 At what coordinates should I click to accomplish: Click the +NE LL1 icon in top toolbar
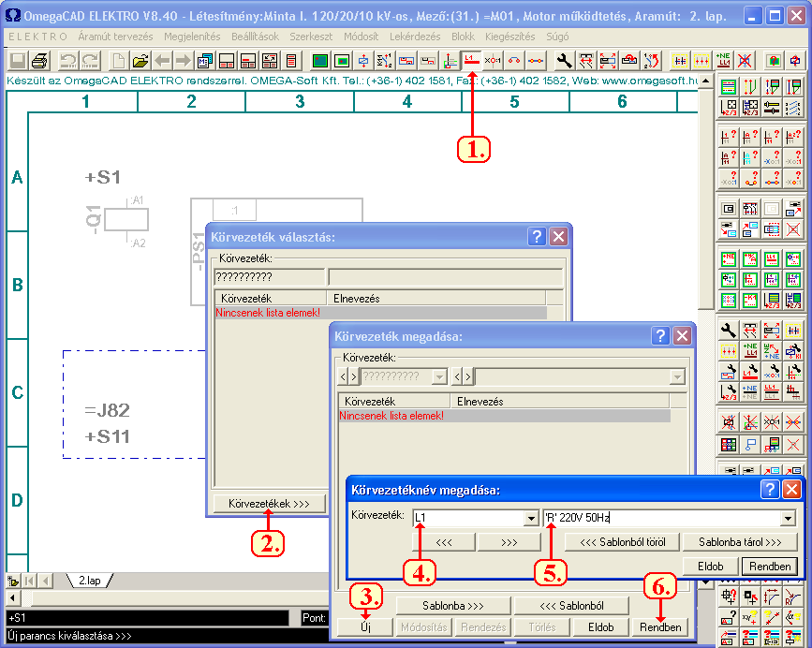[x=723, y=61]
